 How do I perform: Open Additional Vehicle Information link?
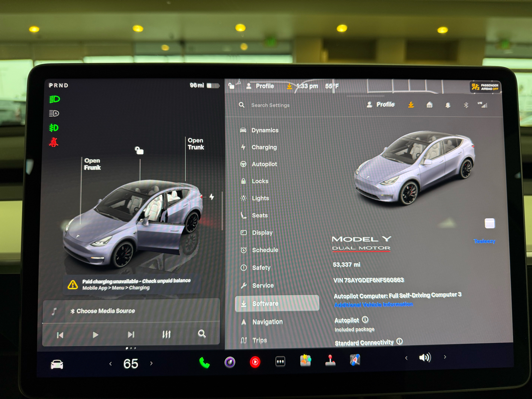[373, 304]
